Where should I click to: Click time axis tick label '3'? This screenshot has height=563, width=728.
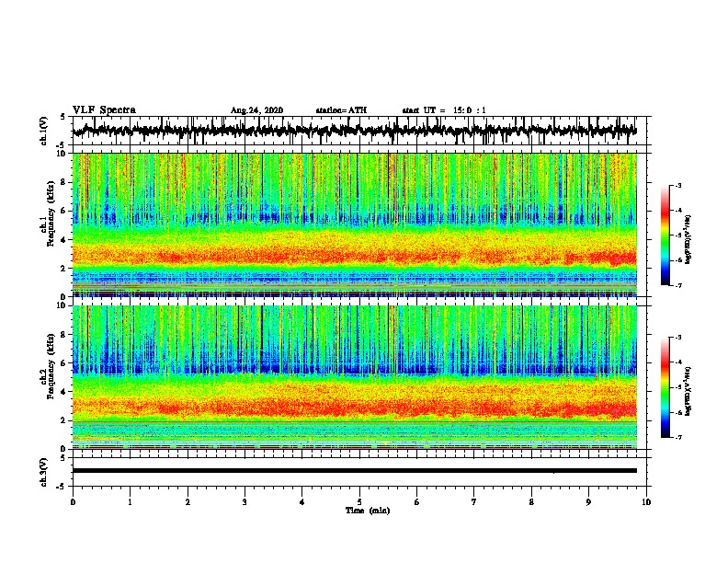coord(245,502)
